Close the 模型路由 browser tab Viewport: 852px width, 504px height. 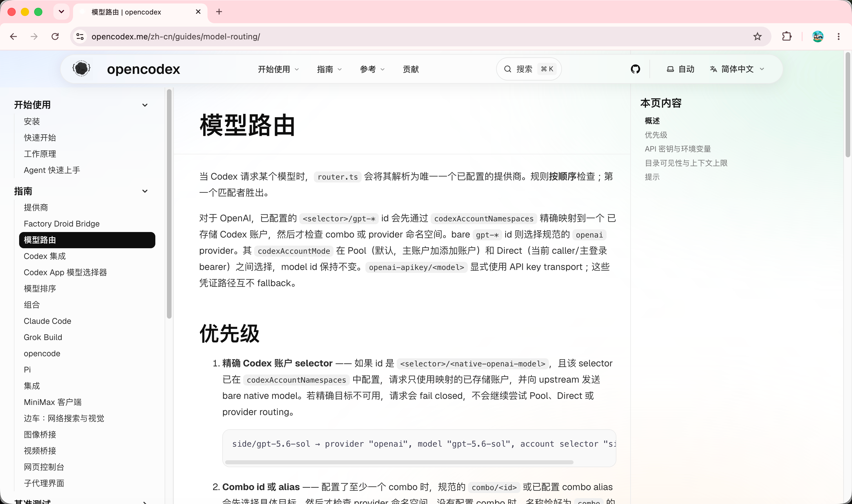[199, 12]
